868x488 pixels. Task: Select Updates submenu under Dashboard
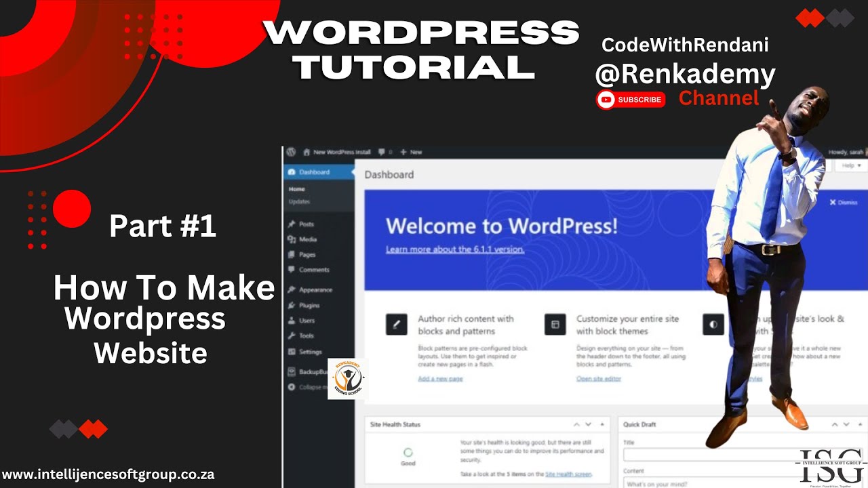click(x=299, y=201)
